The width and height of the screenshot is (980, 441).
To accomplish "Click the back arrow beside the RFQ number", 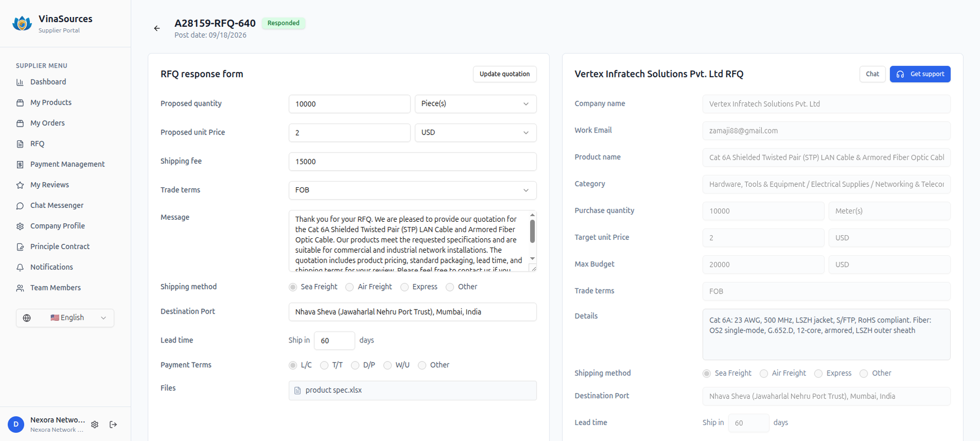I will pyautogui.click(x=157, y=28).
